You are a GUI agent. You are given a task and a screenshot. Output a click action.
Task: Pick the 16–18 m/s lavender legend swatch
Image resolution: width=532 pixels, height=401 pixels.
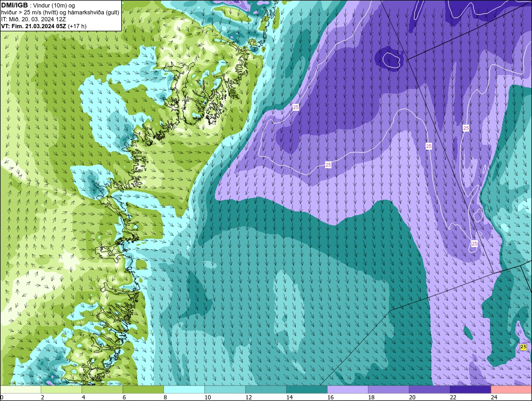(x=347, y=389)
